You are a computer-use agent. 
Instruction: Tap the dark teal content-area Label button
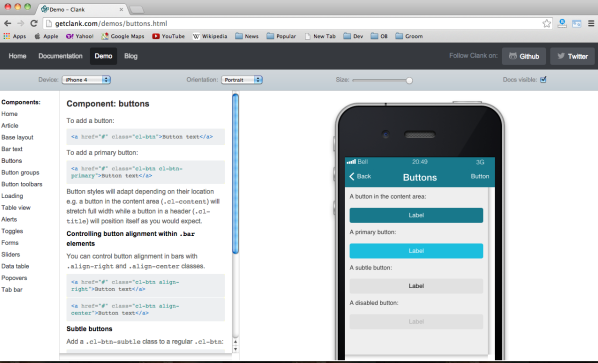416,215
